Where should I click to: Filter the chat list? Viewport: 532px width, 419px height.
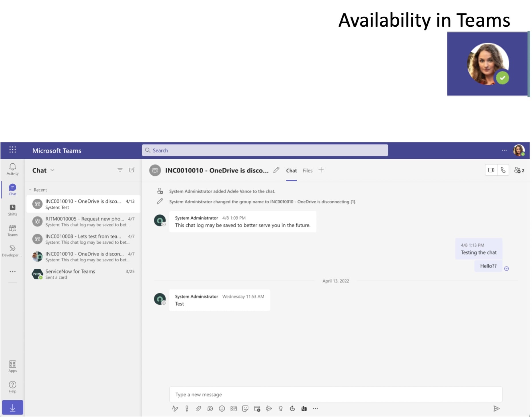120,170
